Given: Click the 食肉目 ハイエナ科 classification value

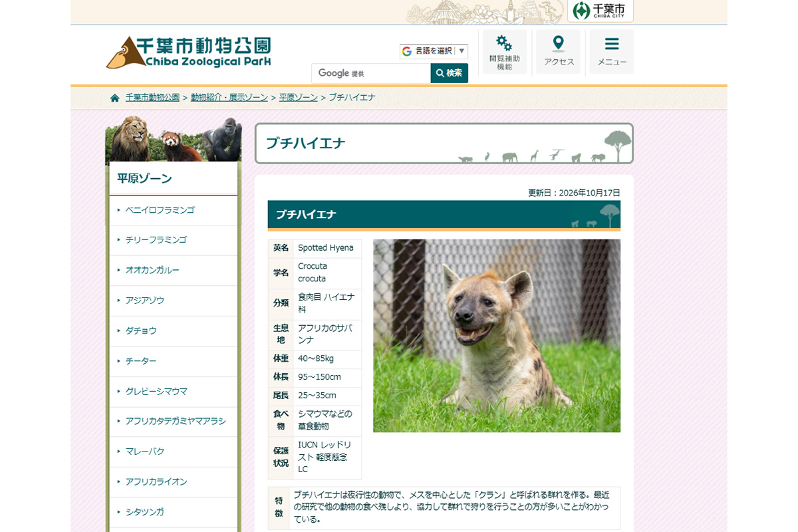Looking at the screenshot, I should pos(327,303).
